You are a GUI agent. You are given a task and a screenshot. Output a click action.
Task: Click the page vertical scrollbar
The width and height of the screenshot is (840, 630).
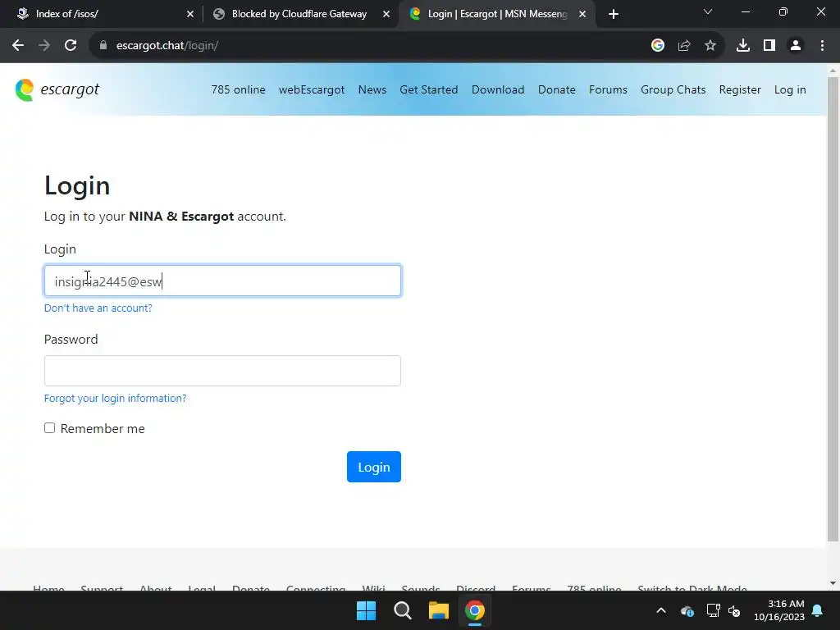(833, 308)
